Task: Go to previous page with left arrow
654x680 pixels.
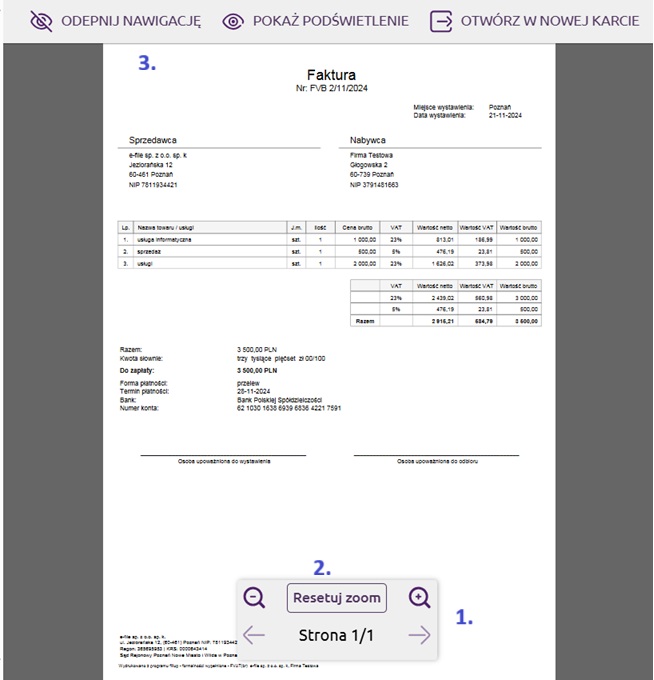Action: [x=254, y=635]
